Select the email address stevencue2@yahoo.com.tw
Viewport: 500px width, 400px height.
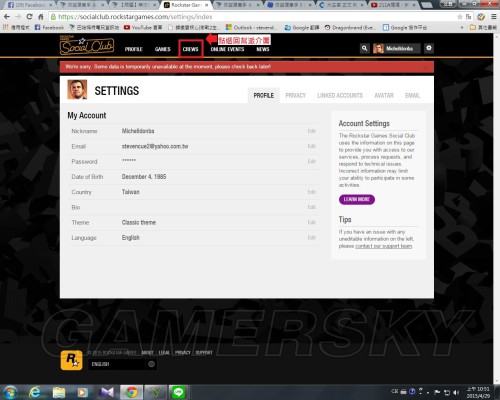pos(155,146)
